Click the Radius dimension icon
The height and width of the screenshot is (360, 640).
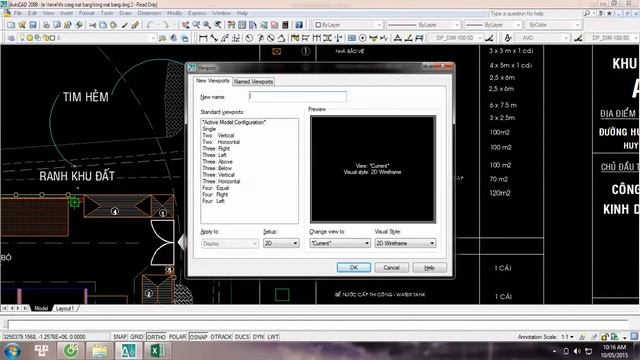[x=249, y=38]
